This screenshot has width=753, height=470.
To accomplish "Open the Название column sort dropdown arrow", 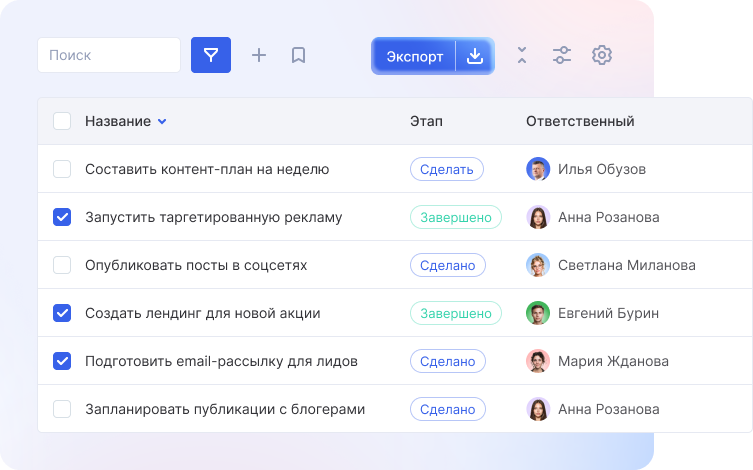I will point(162,122).
